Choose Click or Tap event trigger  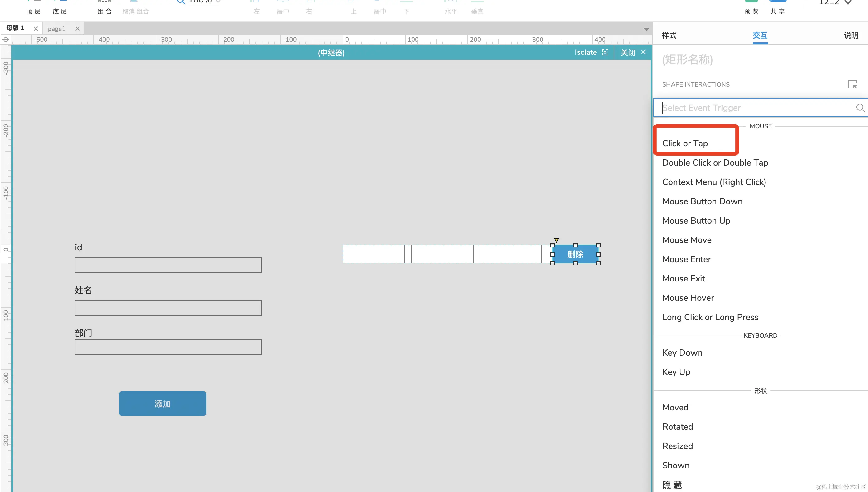point(685,143)
